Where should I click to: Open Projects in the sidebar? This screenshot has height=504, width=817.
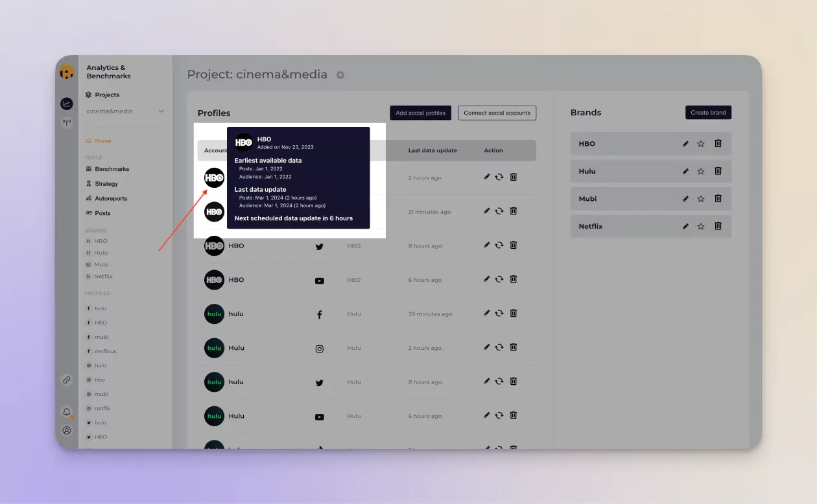coord(103,95)
